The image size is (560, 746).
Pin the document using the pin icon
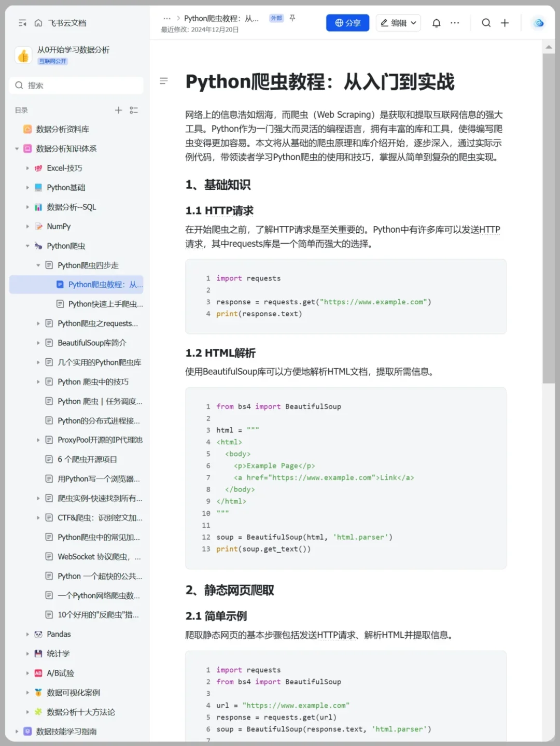point(292,17)
